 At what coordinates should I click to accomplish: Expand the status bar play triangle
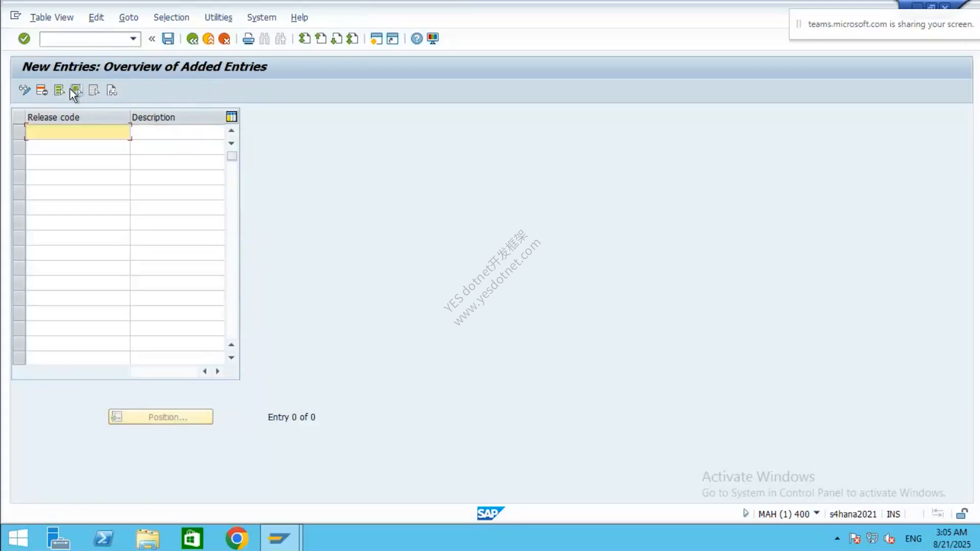coord(746,513)
